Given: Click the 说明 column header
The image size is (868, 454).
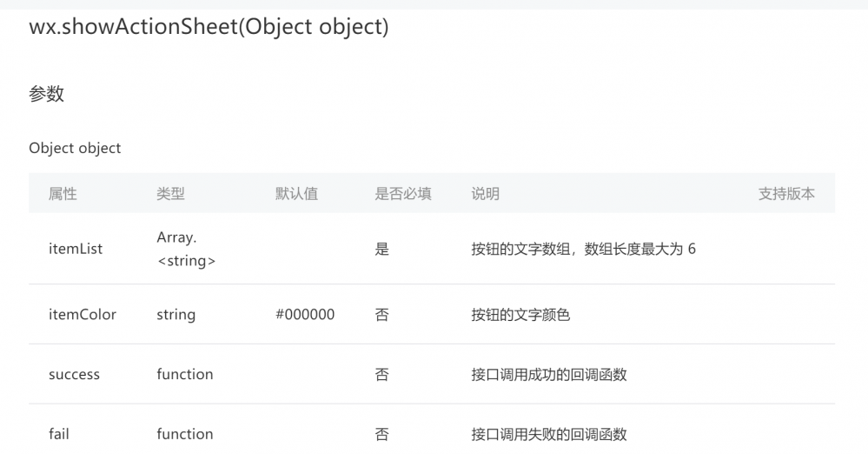Looking at the screenshot, I should coord(486,194).
